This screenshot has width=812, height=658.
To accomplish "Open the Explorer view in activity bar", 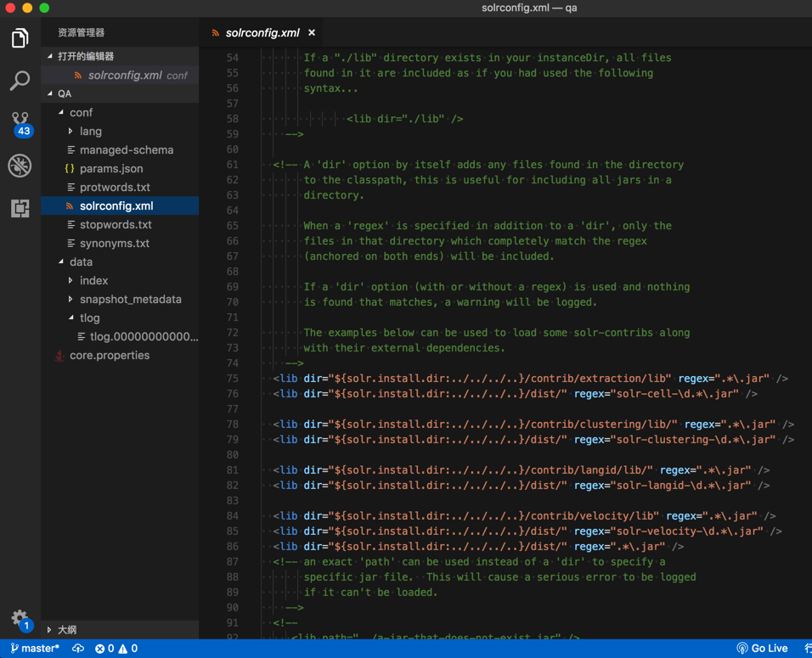I will pos(20,38).
